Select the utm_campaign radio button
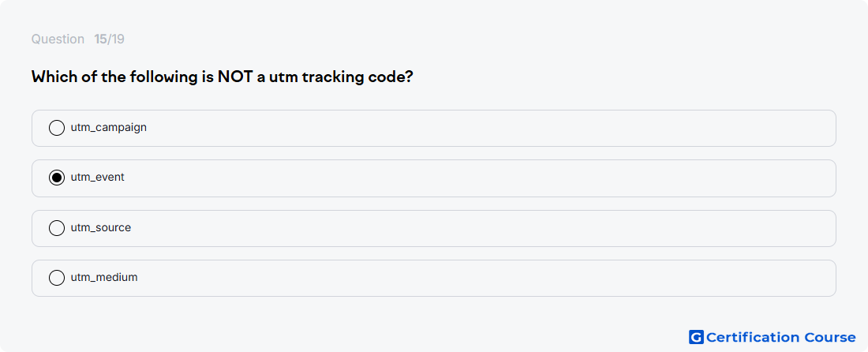868x352 pixels. coord(57,128)
